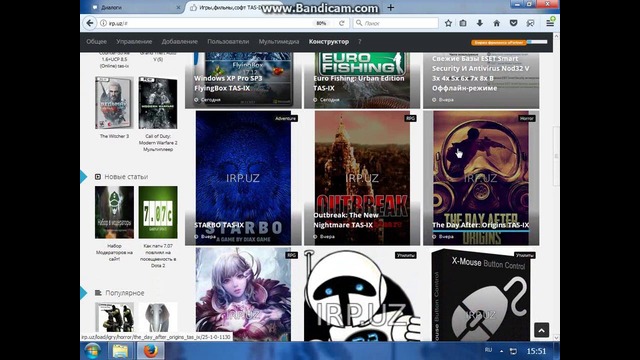Open the Как патч 7.07 повлиял article link

pos(158,256)
